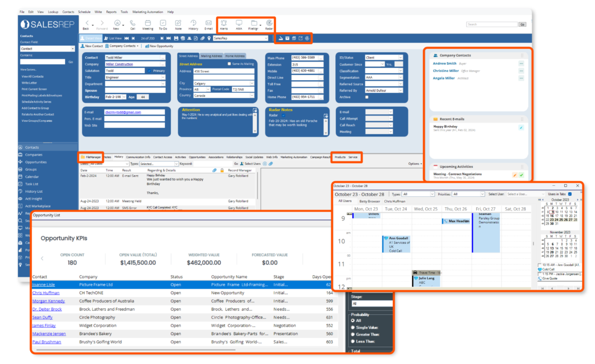The height and width of the screenshot is (364, 595).
Task: Switch to the Mailing Address tab
Action: 212,56
